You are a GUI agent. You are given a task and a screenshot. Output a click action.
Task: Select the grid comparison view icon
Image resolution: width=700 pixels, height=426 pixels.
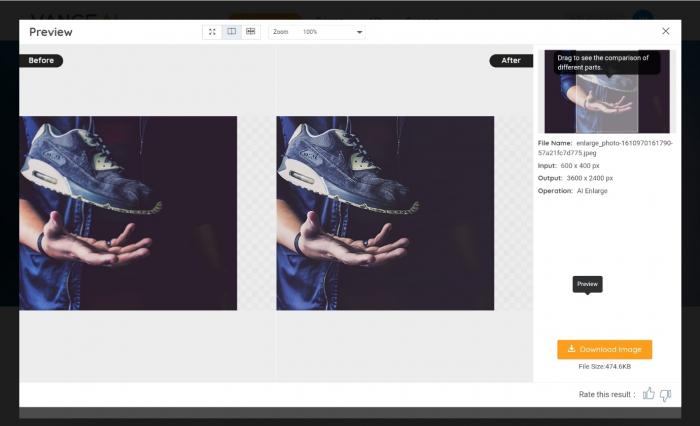pos(251,32)
